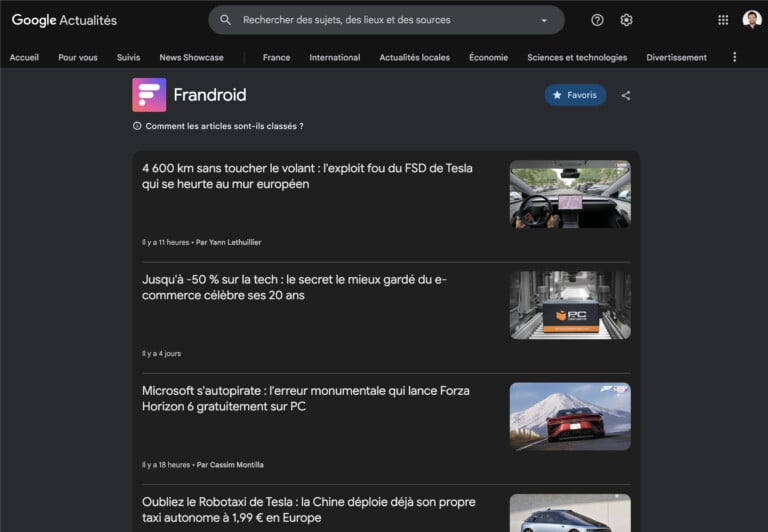Open the Tesla FSD 4 600 km article
This screenshot has height=532, width=768.
(x=307, y=176)
